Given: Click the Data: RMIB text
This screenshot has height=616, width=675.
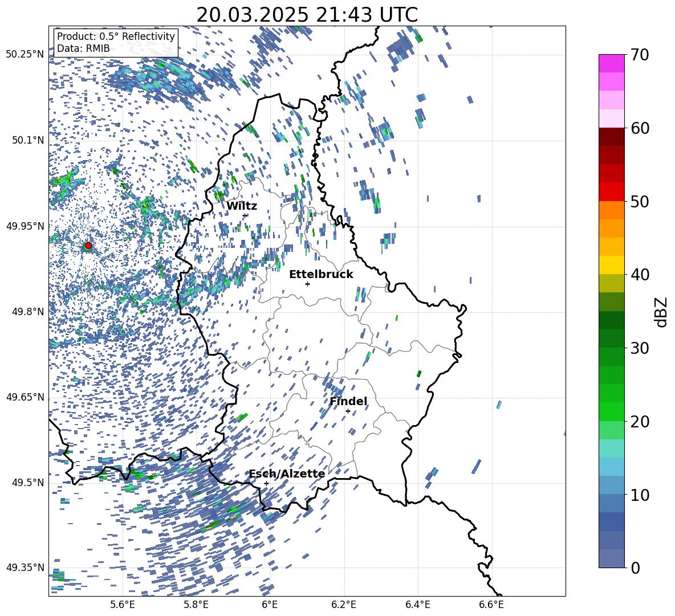Looking at the screenshot, I should click(x=83, y=48).
